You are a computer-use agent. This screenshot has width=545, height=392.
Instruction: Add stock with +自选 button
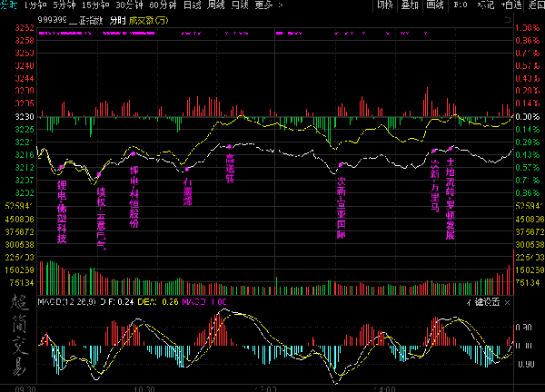[511, 5]
